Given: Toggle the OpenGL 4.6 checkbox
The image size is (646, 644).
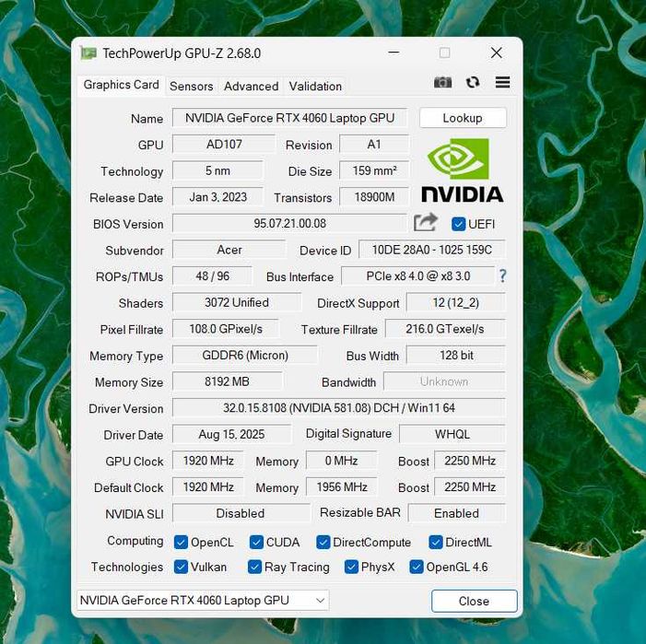Looking at the screenshot, I should click(x=417, y=567).
